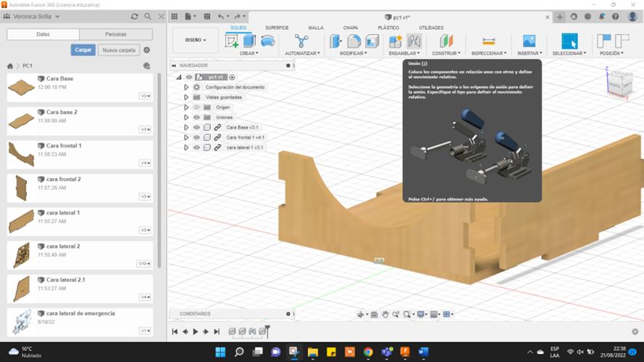Switch to the PLÁSTICO tab

click(x=389, y=28)
